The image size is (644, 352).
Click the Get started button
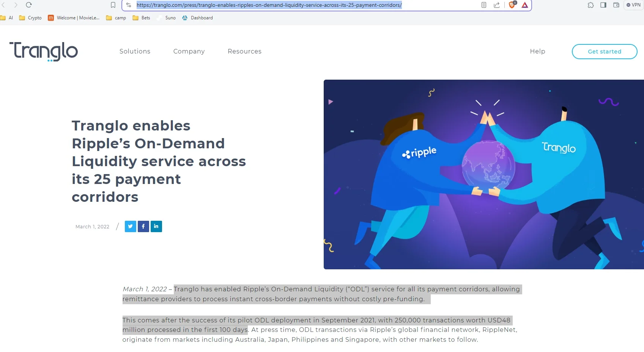pos(605,52)
